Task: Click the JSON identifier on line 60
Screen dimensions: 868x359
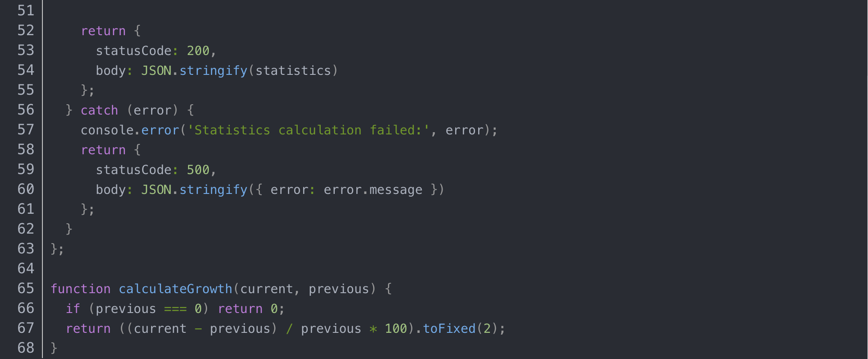Action: (156, 189)
